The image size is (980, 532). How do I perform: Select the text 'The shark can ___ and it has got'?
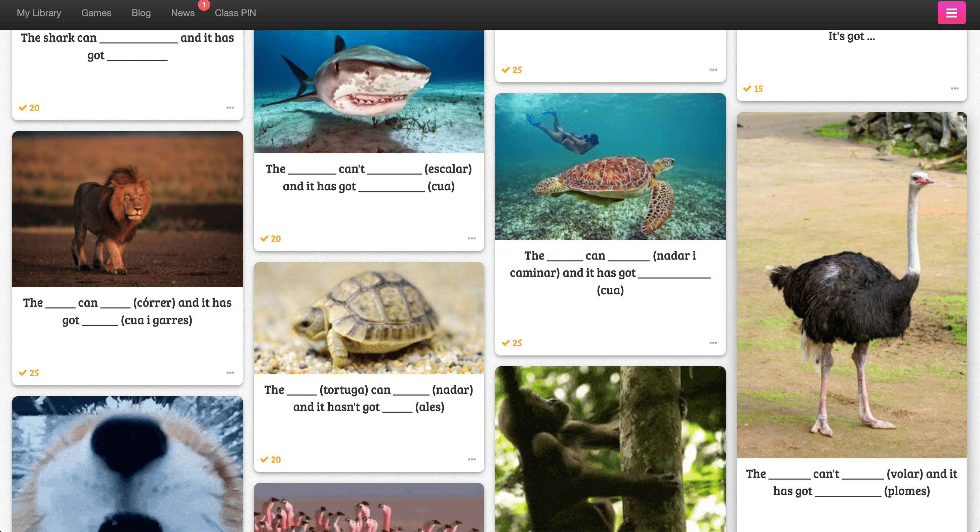pyautogui.click(x=127, y=46)
